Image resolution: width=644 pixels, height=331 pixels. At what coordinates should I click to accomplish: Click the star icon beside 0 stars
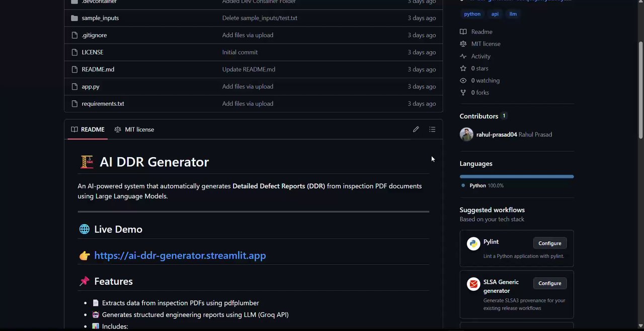(463, 69)
